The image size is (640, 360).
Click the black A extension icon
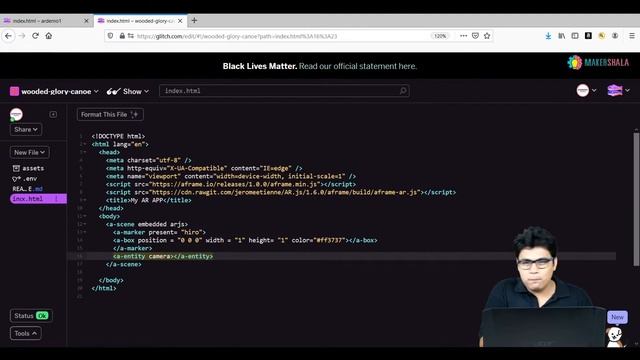pyautogui.click(x=588, y=36)
